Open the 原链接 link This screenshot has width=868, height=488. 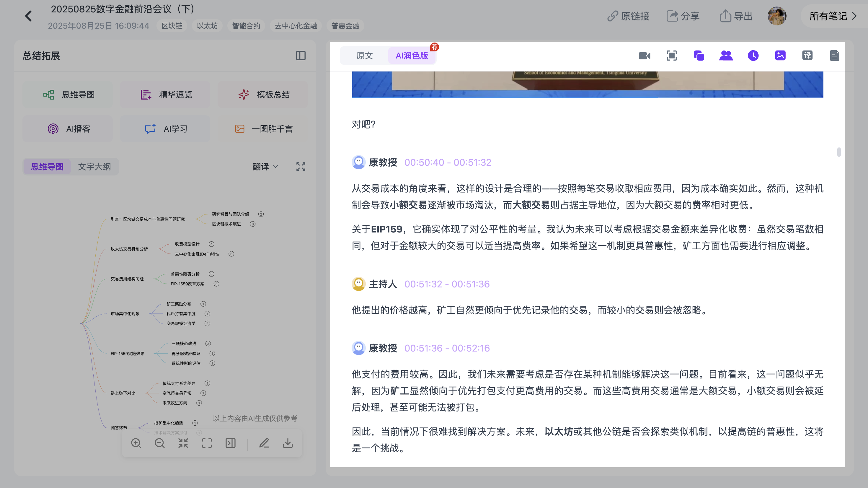628,16
